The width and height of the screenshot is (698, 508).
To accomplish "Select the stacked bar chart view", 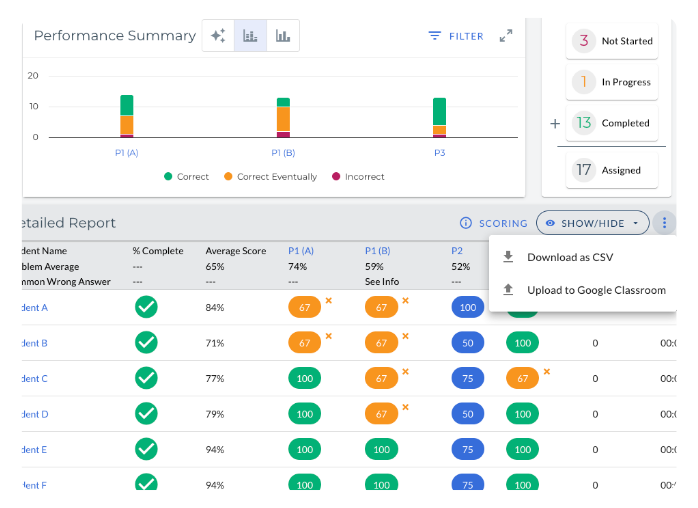I will (250, 36).
